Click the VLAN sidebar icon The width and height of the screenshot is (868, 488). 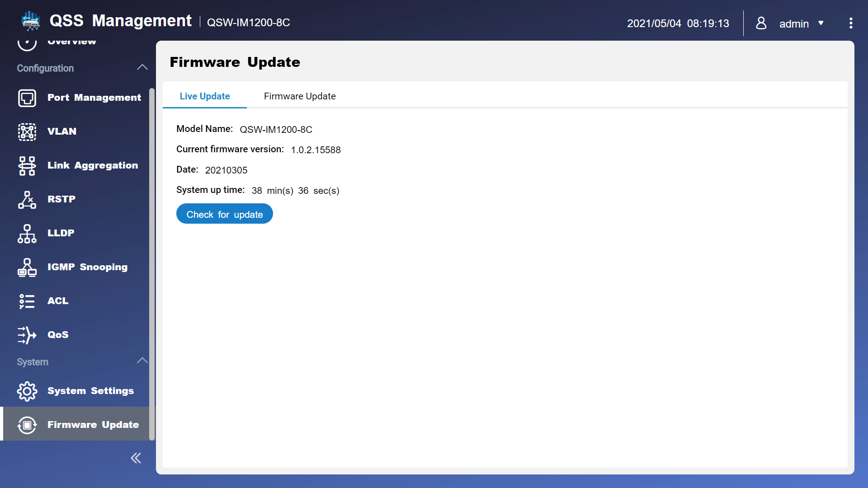(27, 131)
